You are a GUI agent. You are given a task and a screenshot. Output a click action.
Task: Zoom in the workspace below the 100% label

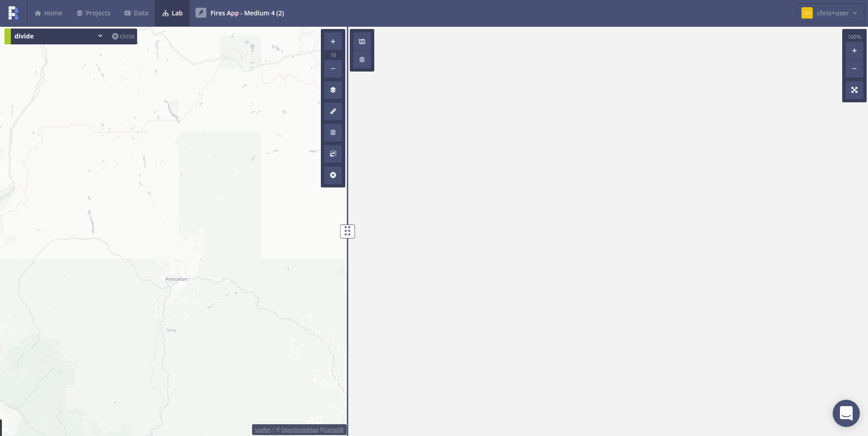(854, 51)
